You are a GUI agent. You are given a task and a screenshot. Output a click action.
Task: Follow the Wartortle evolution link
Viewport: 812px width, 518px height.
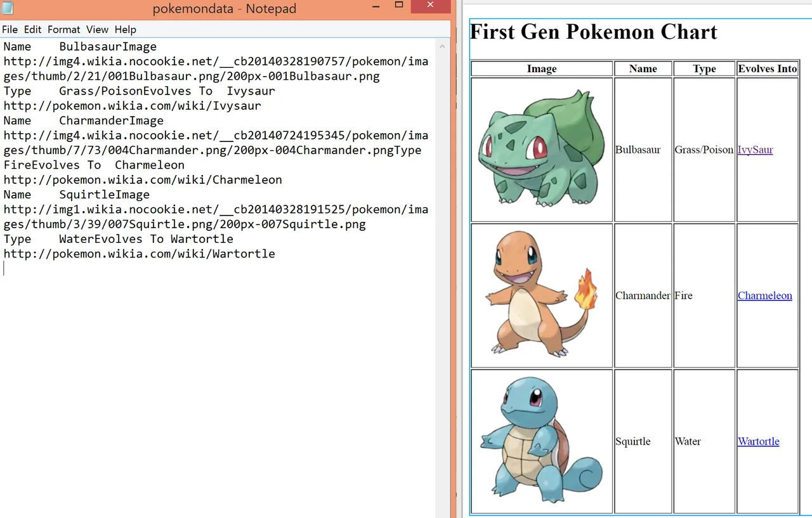tap(758, 441)
